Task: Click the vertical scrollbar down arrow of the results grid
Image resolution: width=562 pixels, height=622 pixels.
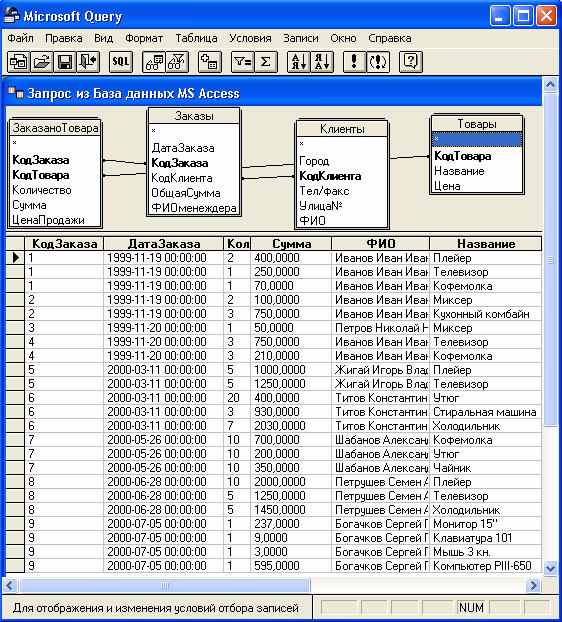Action: (550, 568)
